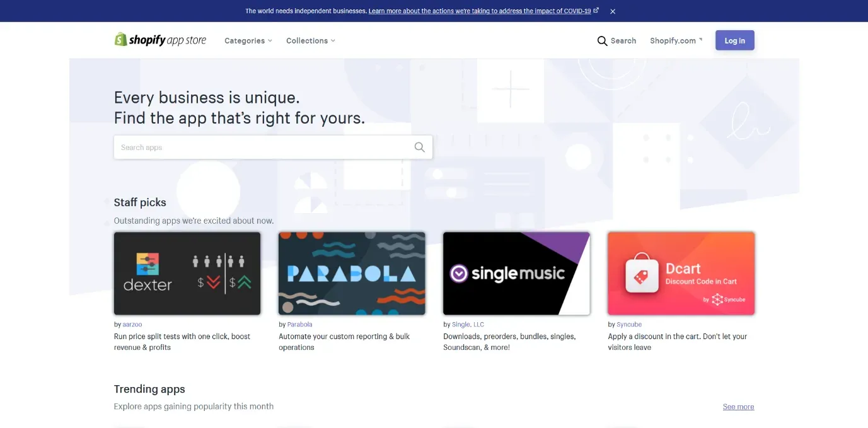
Task: Open the dexter app thumbnail
Action: (x=187, y=274)
